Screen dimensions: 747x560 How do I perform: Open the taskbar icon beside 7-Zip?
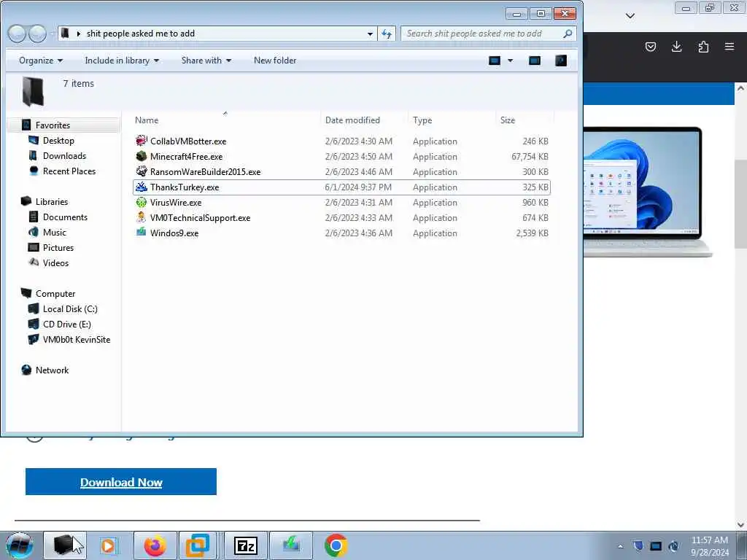[291, 545]
